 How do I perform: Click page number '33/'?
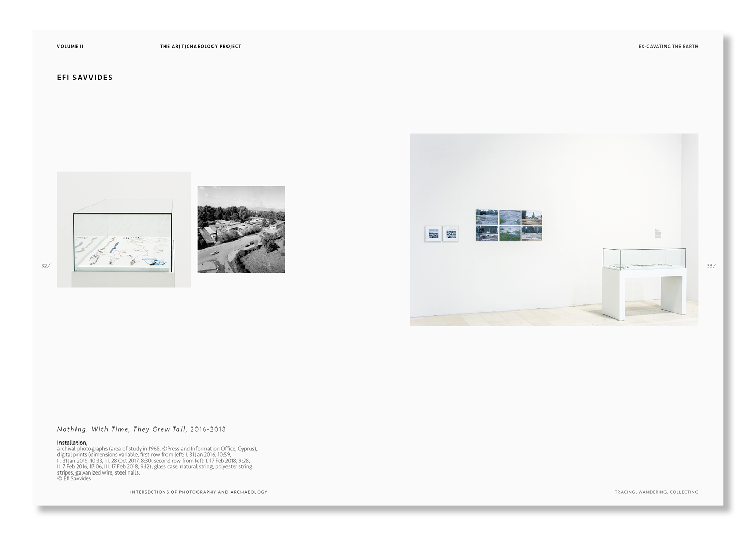(x=712, y=266)
